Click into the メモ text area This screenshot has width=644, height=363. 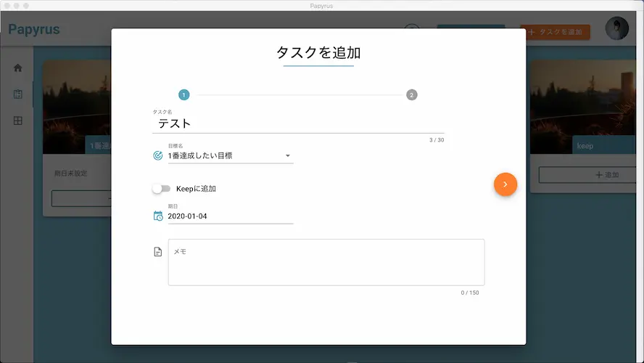[326, 262]
